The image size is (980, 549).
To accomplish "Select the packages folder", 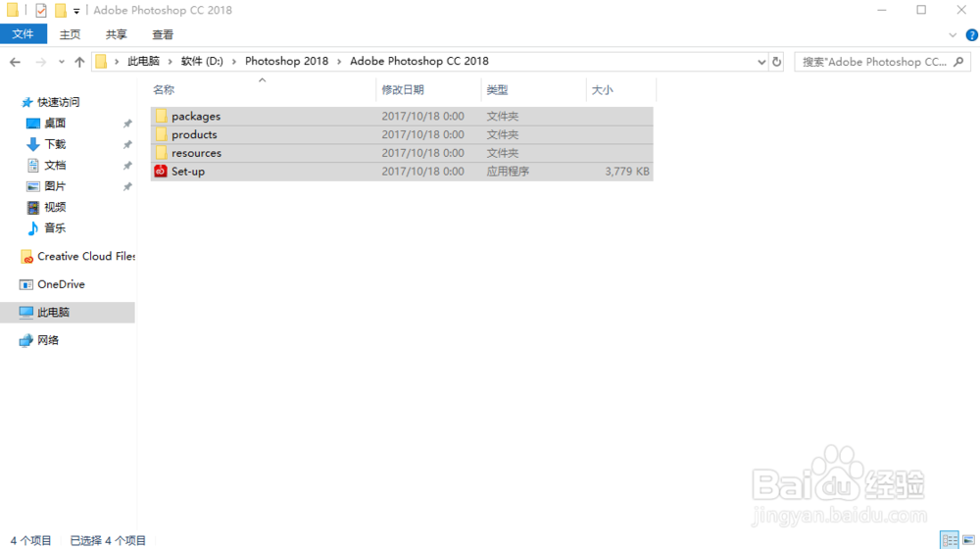I will [x=402, y=117].
